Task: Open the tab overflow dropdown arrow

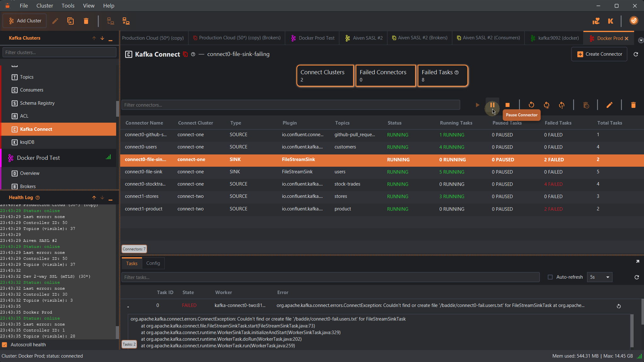Action: pos(641,40)
